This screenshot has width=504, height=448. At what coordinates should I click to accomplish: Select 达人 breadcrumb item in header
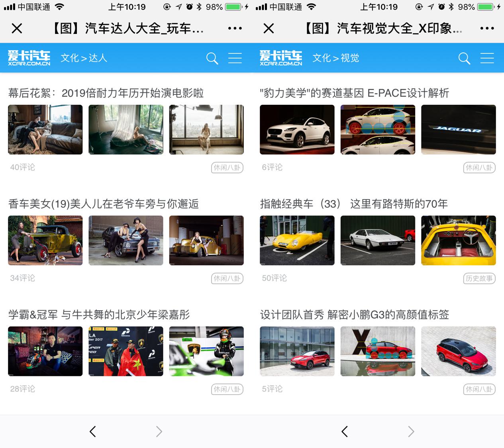98,58
